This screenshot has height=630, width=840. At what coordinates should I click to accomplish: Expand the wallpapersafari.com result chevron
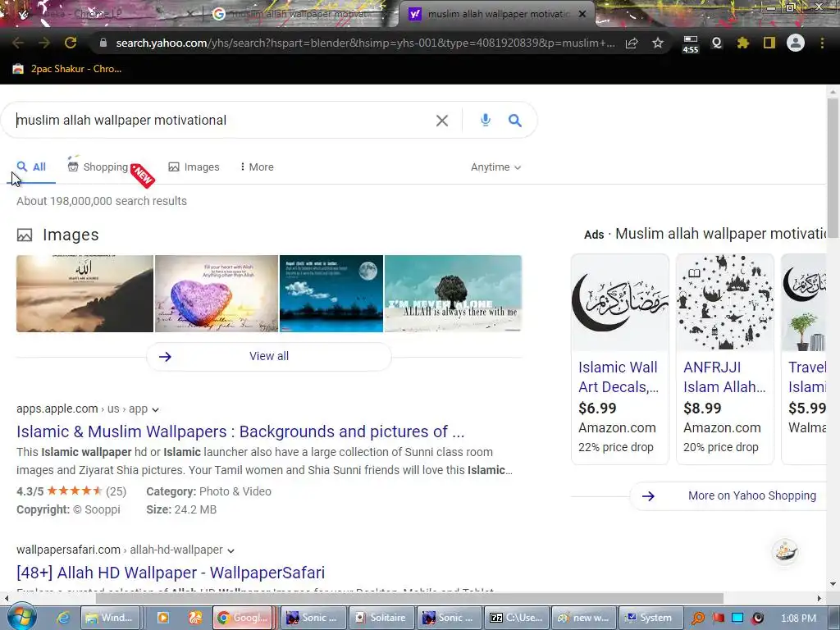[231, 550]
